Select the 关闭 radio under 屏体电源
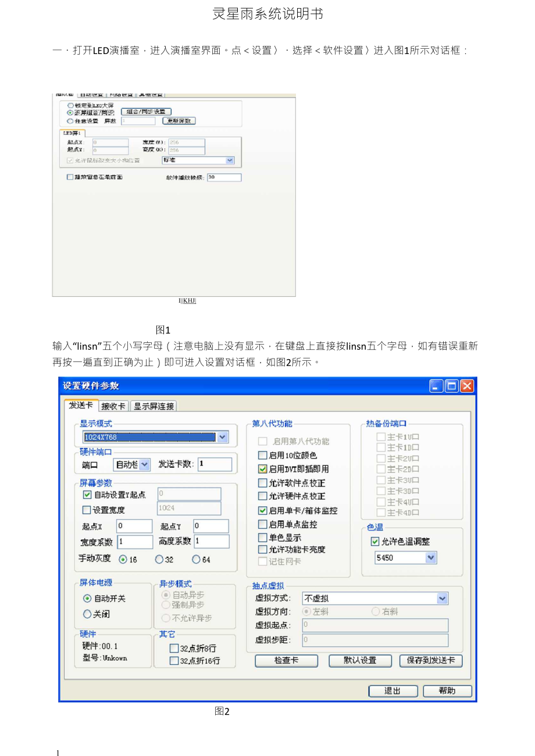The width and height of the screenshot is (535, 756). [x=87, y=614]
